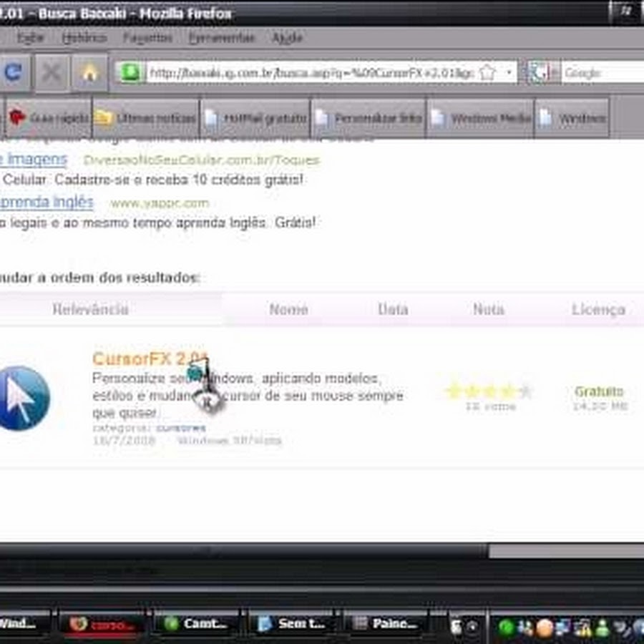Click the green site identity icon

(x=130, y=73)
